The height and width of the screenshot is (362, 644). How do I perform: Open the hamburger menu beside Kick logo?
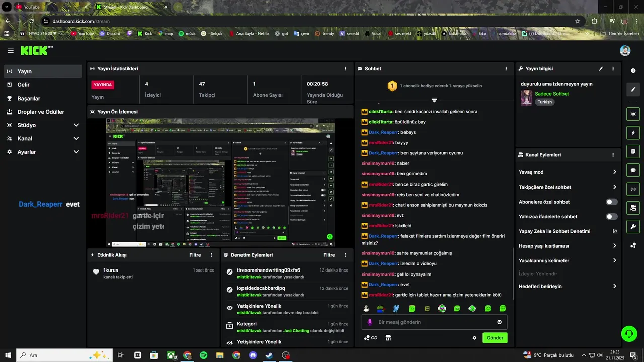[x=11, y=51]
